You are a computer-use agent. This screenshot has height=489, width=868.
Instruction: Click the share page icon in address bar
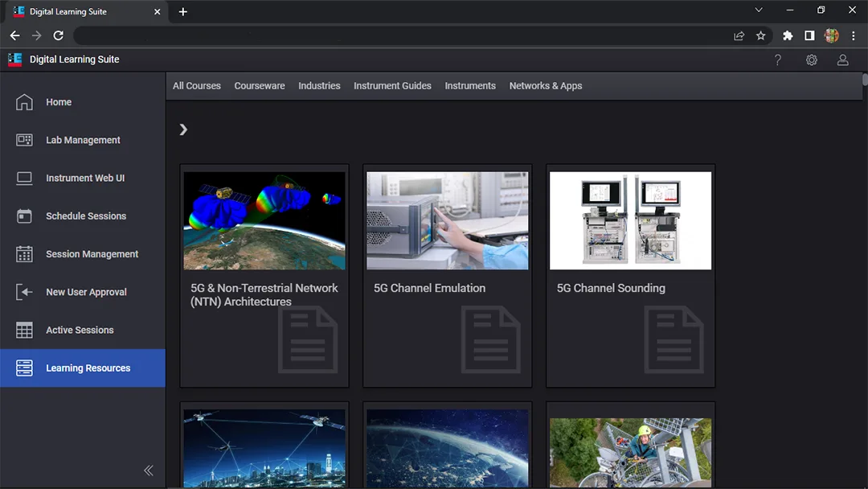point(739,35)
